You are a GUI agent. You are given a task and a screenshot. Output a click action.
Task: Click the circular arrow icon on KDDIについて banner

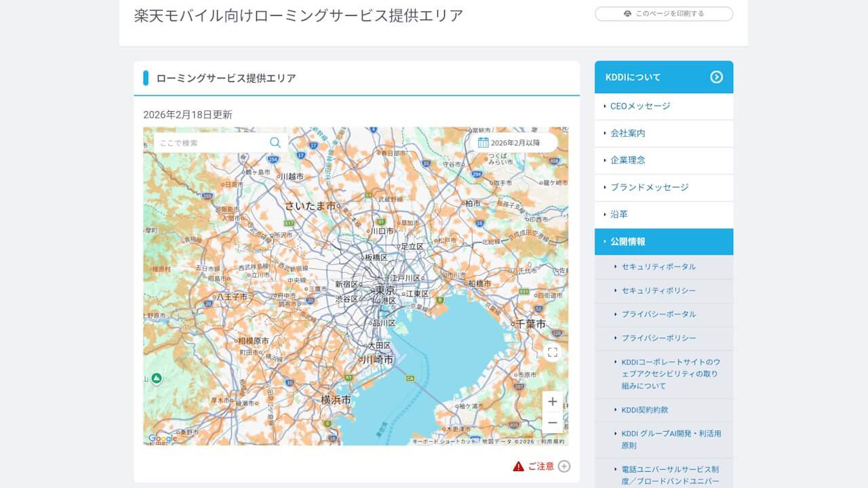[716, 77]
